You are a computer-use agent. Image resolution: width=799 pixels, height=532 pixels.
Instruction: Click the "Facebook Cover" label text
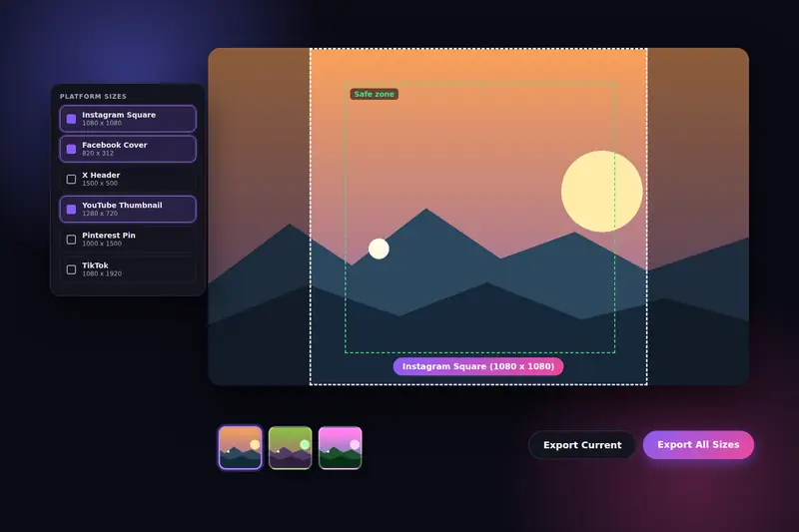coord(115,145)
